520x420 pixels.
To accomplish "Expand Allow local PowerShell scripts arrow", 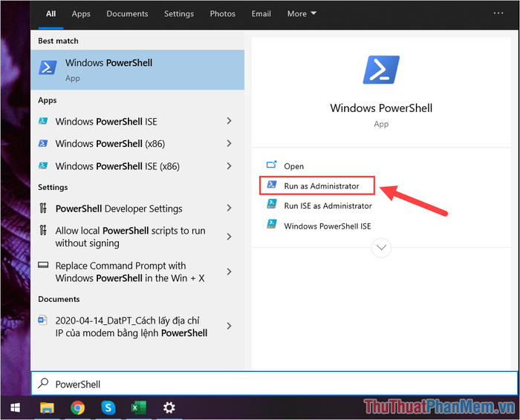I will [229, 237].
